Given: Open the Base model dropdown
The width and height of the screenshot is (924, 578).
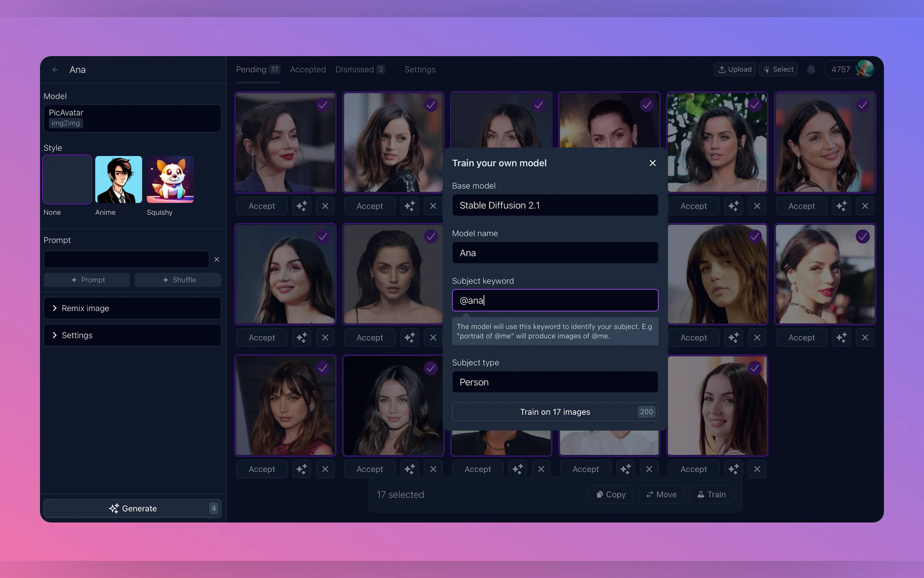Looking at the screenshot, I should coord(555,205).
